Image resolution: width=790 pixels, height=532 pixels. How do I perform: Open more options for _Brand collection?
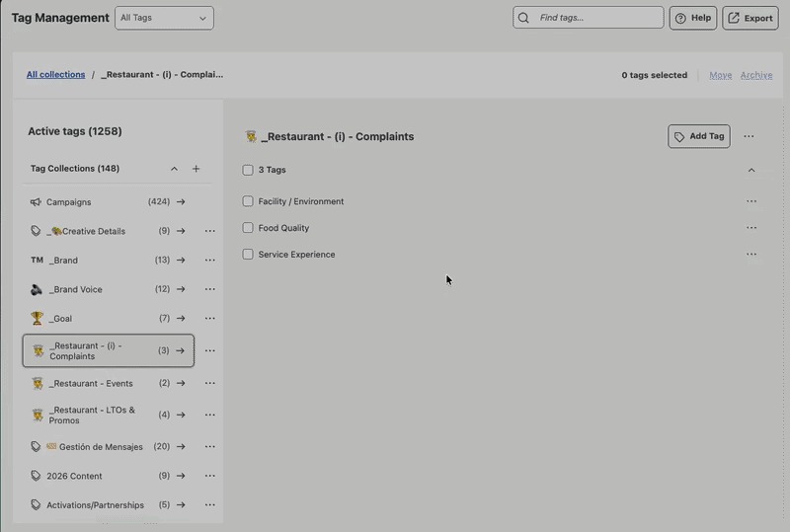pos(210,260)
